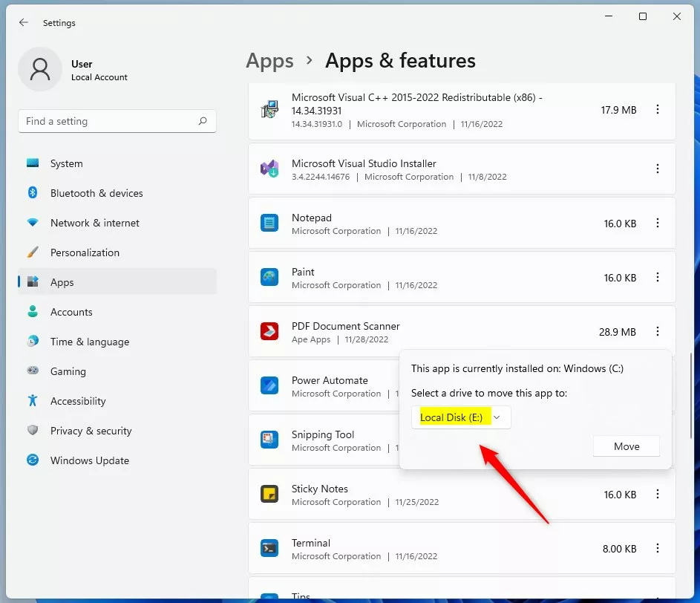Click the Power Automate app icon
Image resolution: width=700 pixels, height=603 pixels.
[269, 385]
